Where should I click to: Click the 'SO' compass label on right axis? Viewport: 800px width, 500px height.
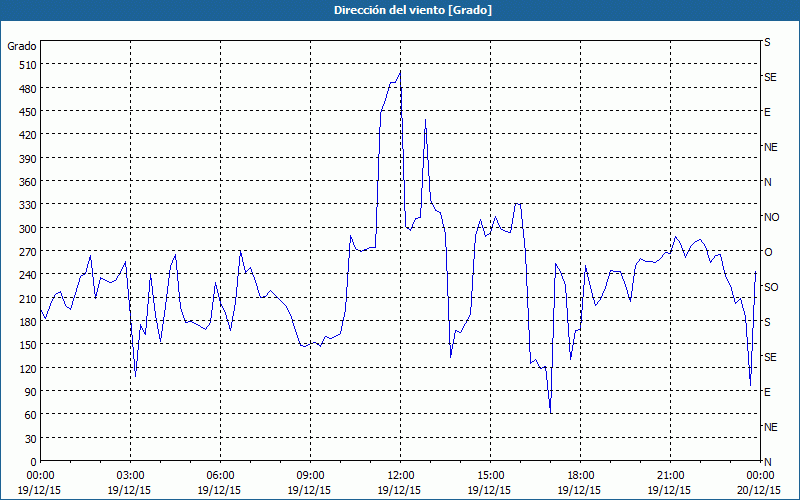(771, 287)
